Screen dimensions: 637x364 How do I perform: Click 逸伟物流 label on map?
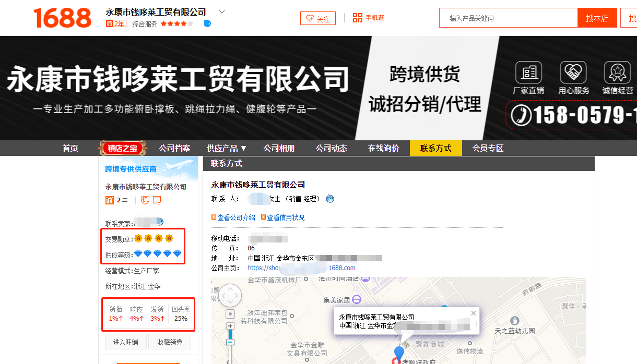point(469,351)
